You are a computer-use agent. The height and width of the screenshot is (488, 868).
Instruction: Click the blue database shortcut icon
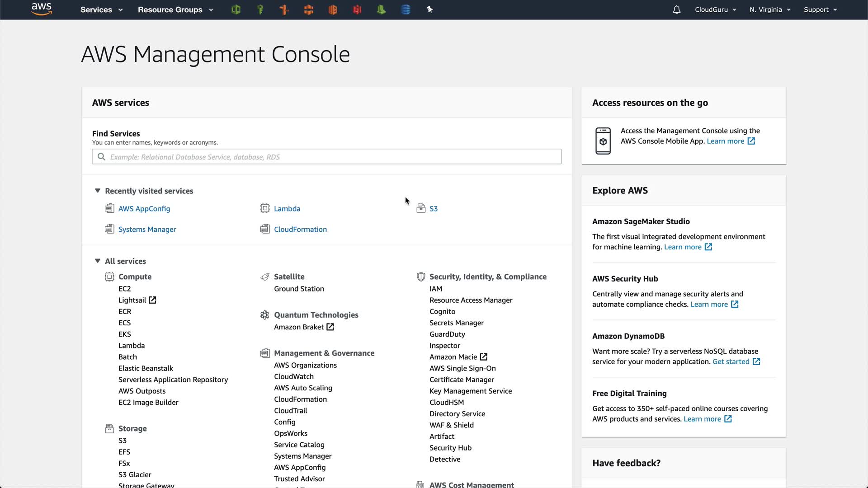pyautogui.click(x=406, y=9)
